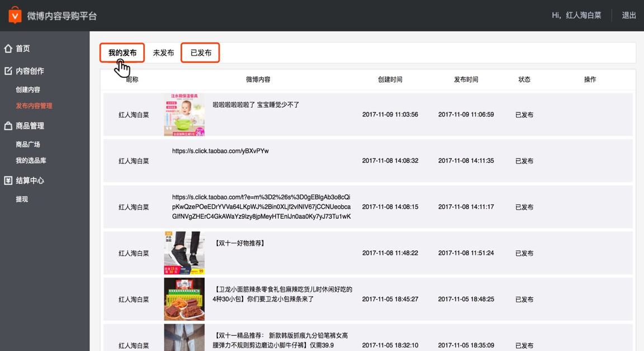
Task: Click creation time 2017-11-08 14:08:32
Action: pyautogui.click(x=390, y=161)
